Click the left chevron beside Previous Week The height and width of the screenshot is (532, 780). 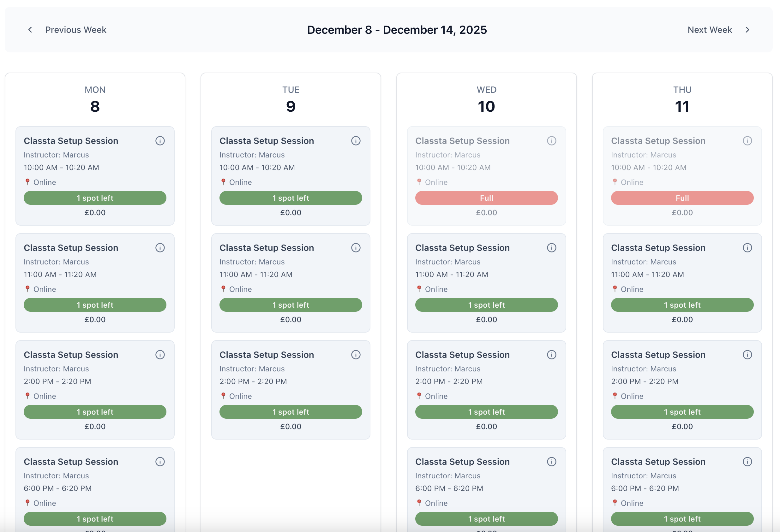point(30,30)
